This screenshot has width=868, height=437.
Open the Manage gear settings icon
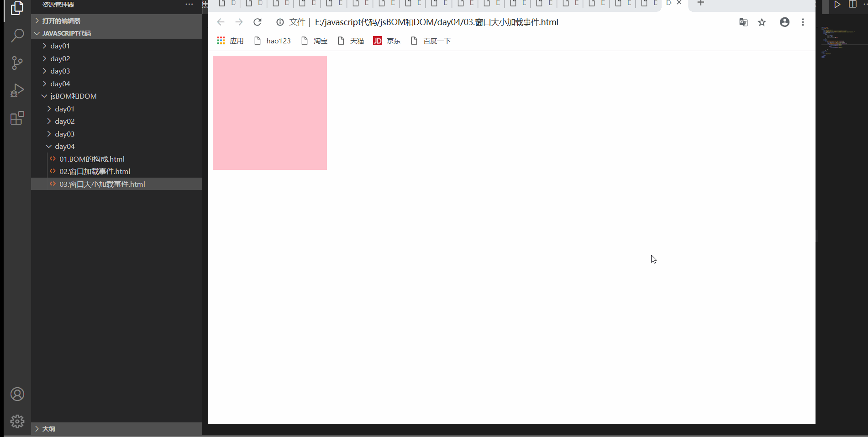point(17,421)
